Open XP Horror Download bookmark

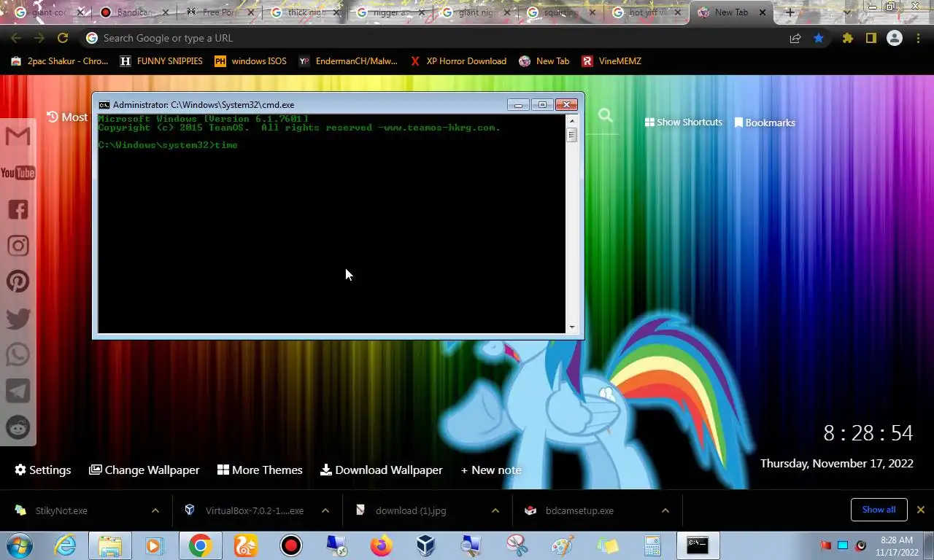tap(458, 61)
